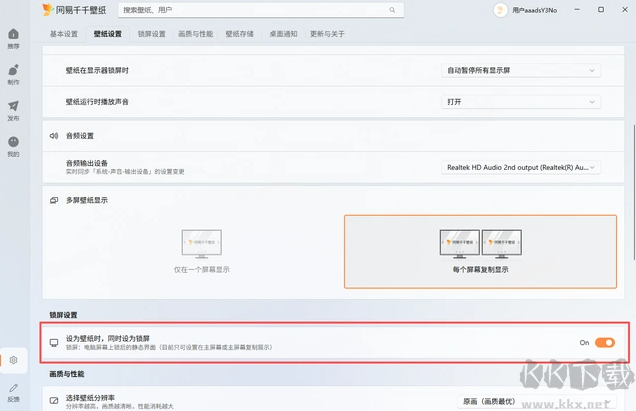Open 壁纸在显示器锁屏时 dropdown
The image size is (636, 411).
[x=521, y=70]
